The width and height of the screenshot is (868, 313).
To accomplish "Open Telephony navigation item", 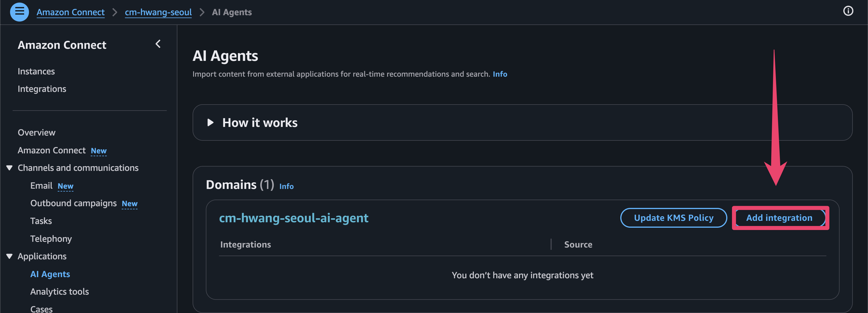I will [51, 239].
